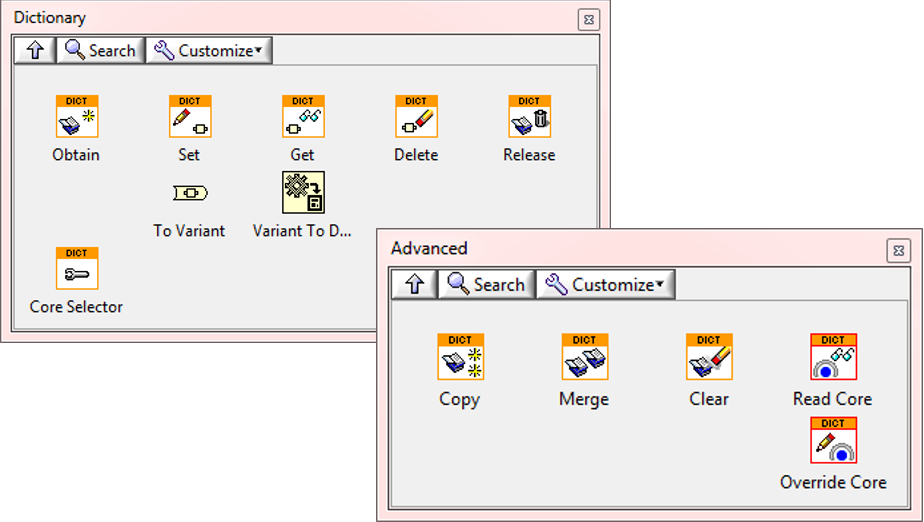This screenshot has width=924, height=522.
Task: Open the Core Selector icon
Action: click(77, 269)
